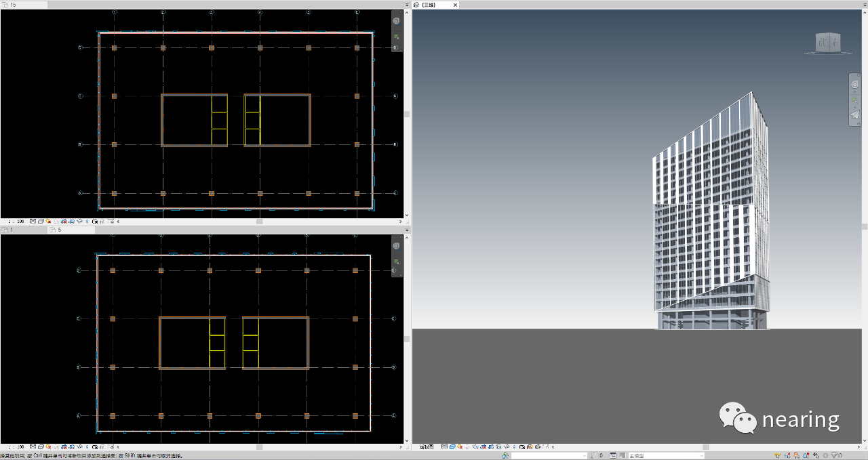
Task: Click horizontal scrollbar thumb in view 15
Action: 258,221
